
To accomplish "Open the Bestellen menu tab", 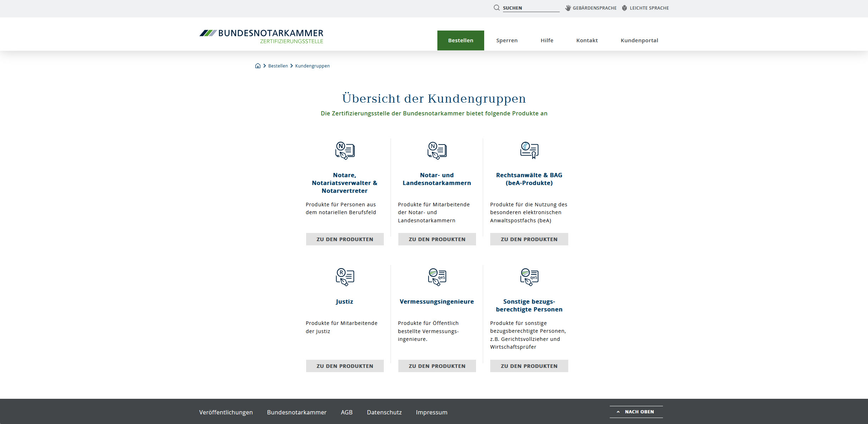I will pos(460,40).
